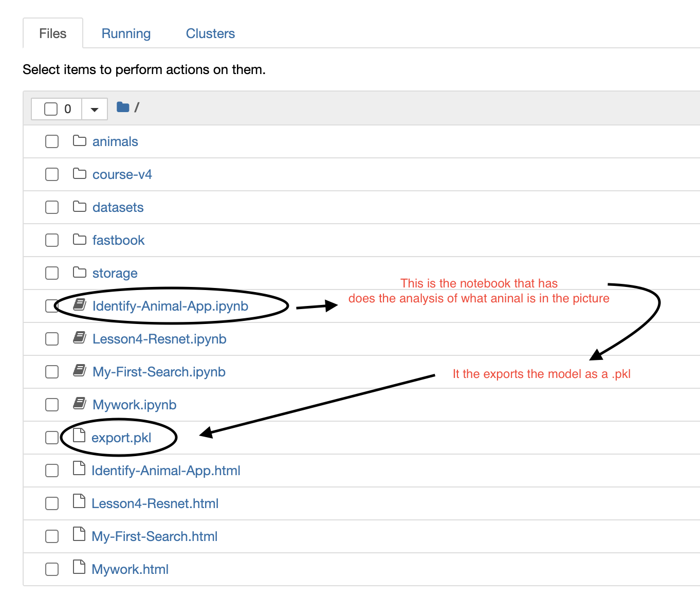Screen dimensions: 700x614
Task: Open the Lesson4-Resnet.ipynb notebook
Action: pos(159,339)
